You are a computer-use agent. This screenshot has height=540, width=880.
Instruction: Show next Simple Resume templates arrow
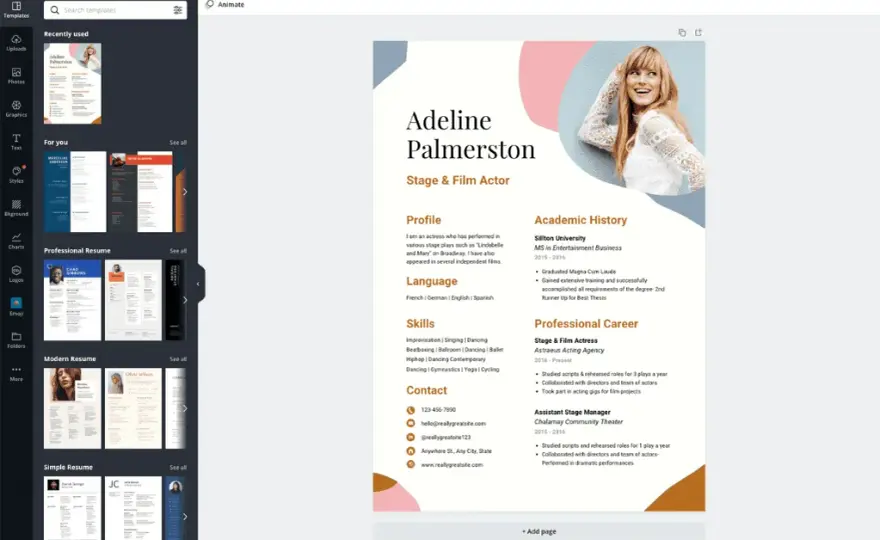[x=185, y=516]
